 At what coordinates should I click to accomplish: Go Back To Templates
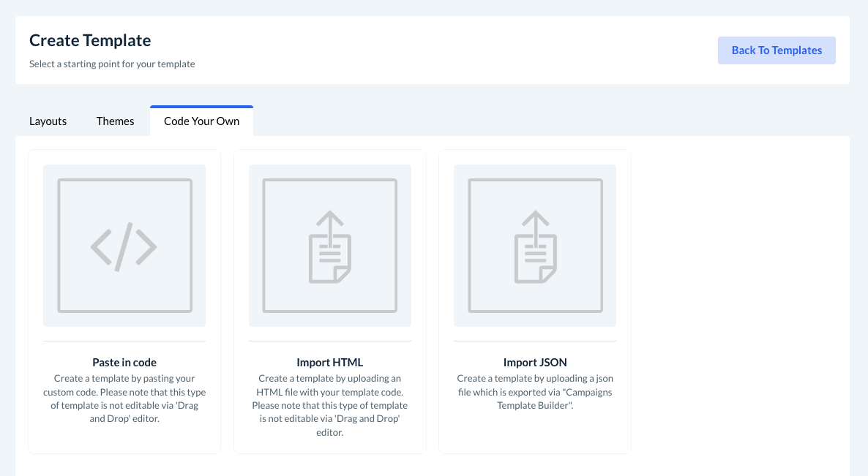777,50
